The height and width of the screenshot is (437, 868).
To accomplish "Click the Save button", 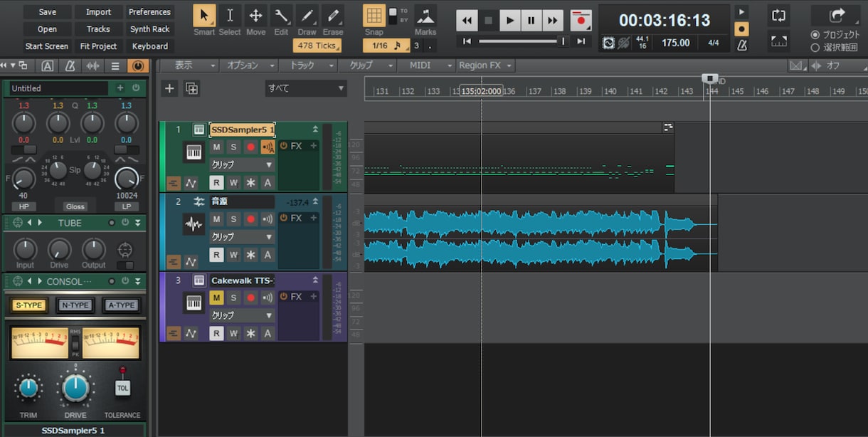I will [48, 12].
